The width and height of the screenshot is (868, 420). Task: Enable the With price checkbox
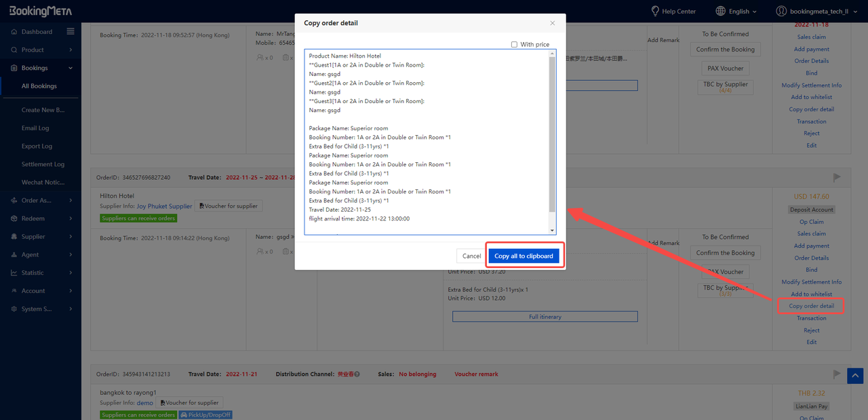[x=515, y=45]
